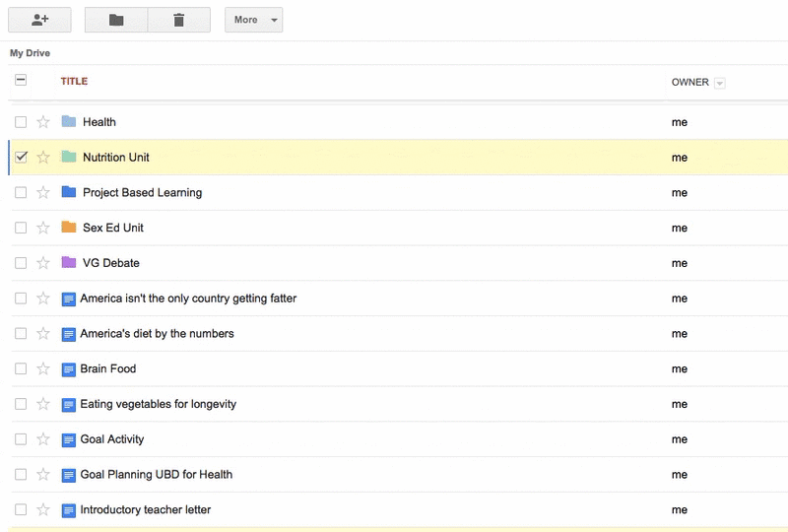The image size is (788, 532).
Task: Star the Health folder
Action: point(43,122)
